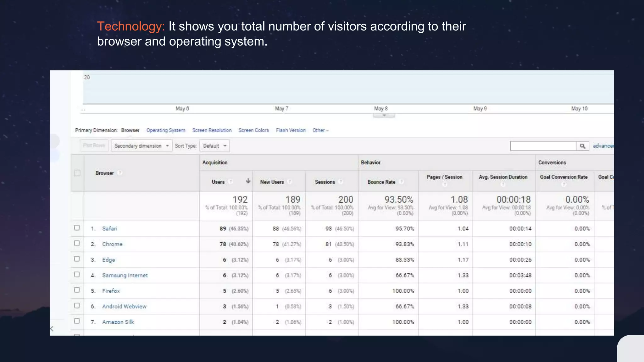Switch to Screen Resolution dimension

pos(212,130)
